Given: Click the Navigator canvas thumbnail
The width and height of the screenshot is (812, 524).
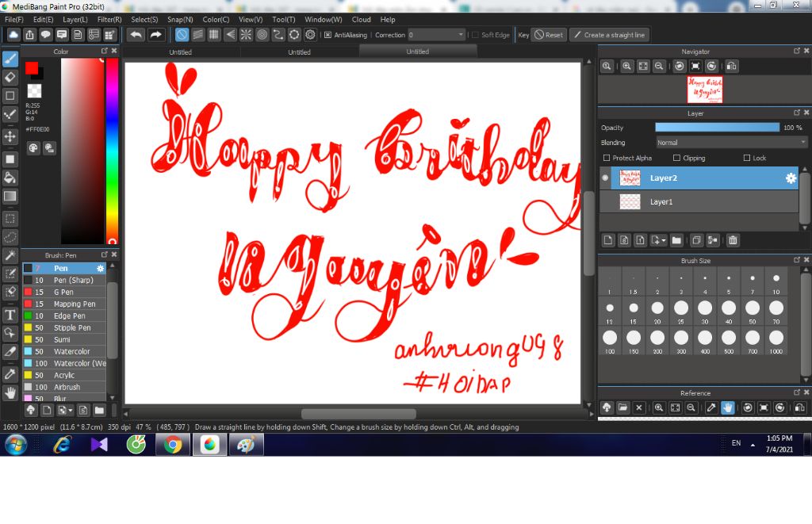Looking at the screenshot, I should 705,90.
